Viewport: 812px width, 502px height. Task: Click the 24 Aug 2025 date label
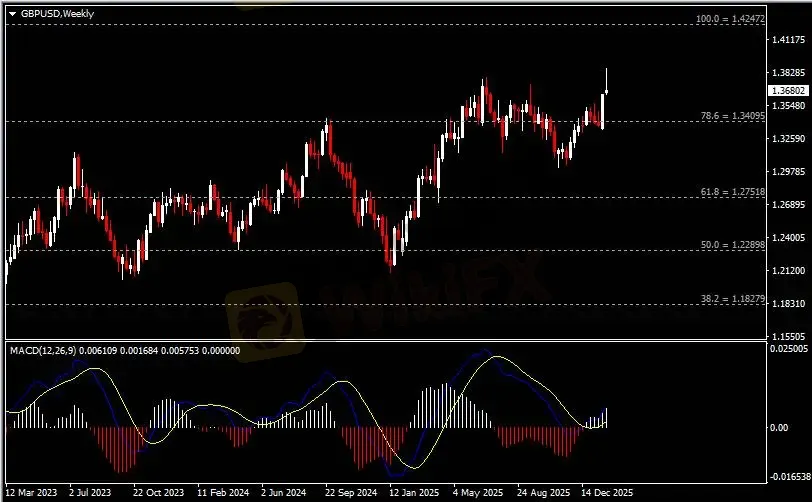(x=543, y=492)
